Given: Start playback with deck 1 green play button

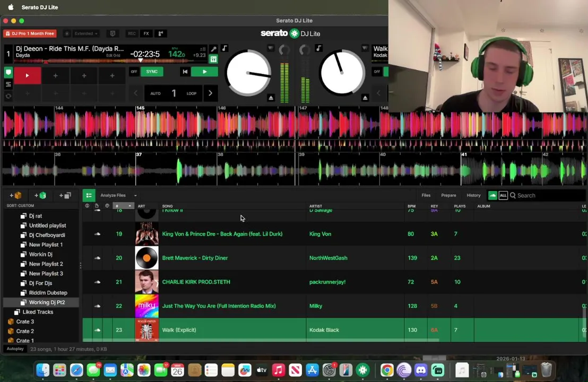Looking at the screenshot, I should point(204,72).
